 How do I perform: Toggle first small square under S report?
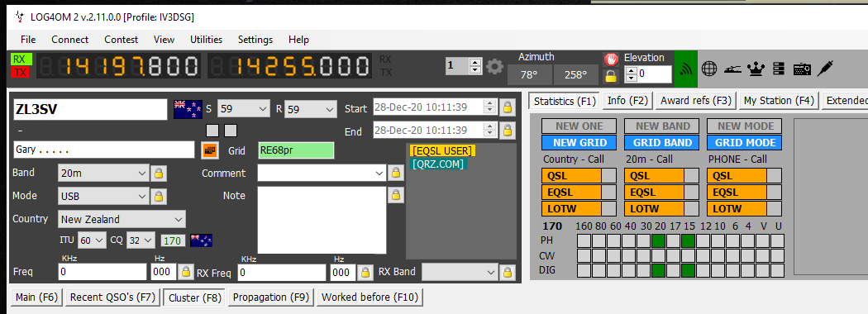point(212,131)
